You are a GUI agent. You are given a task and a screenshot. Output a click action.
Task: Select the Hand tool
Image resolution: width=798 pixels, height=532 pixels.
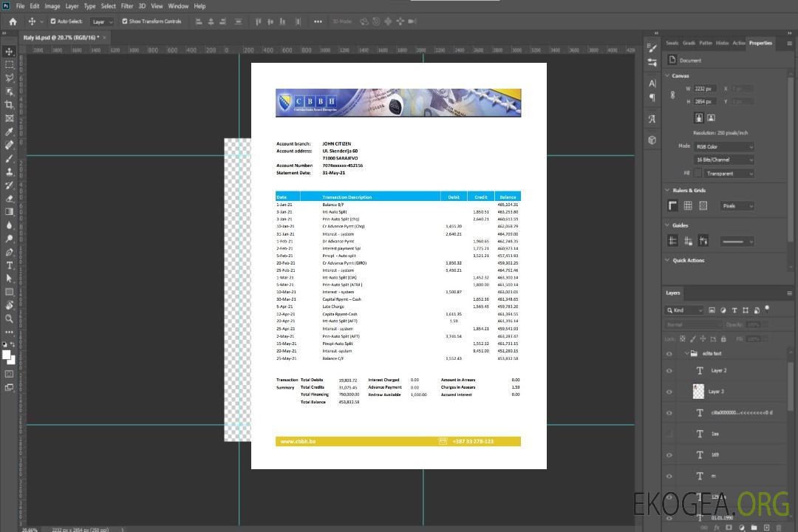coord(9,305)
